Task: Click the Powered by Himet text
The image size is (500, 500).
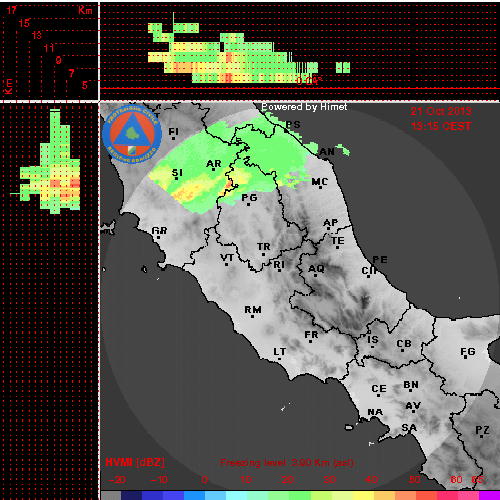Action: pos(304,107)
